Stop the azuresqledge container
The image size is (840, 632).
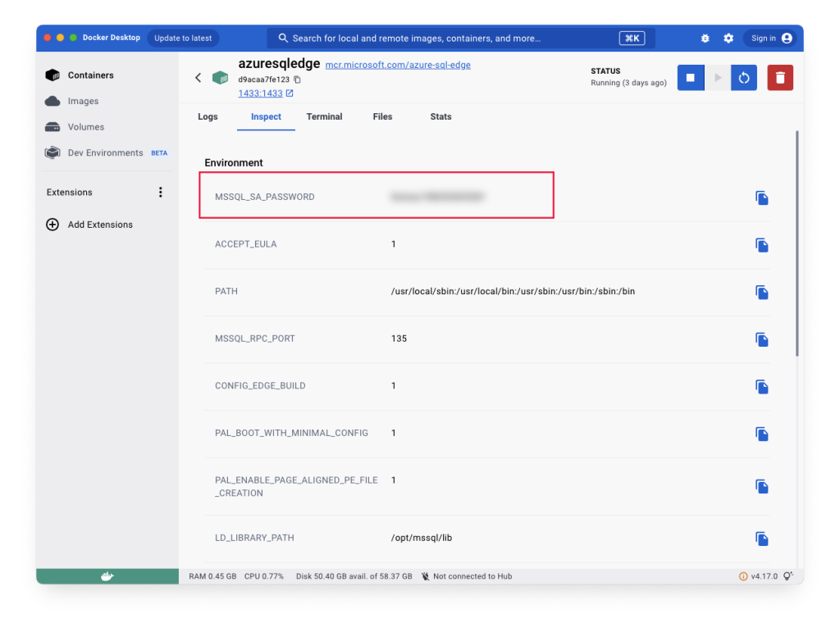point(691,78)
